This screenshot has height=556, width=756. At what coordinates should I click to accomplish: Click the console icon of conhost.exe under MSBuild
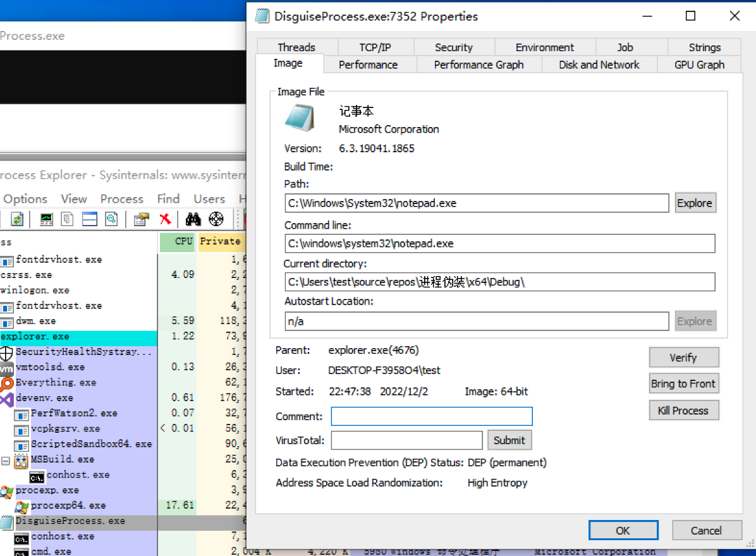(x=37, y=477)
